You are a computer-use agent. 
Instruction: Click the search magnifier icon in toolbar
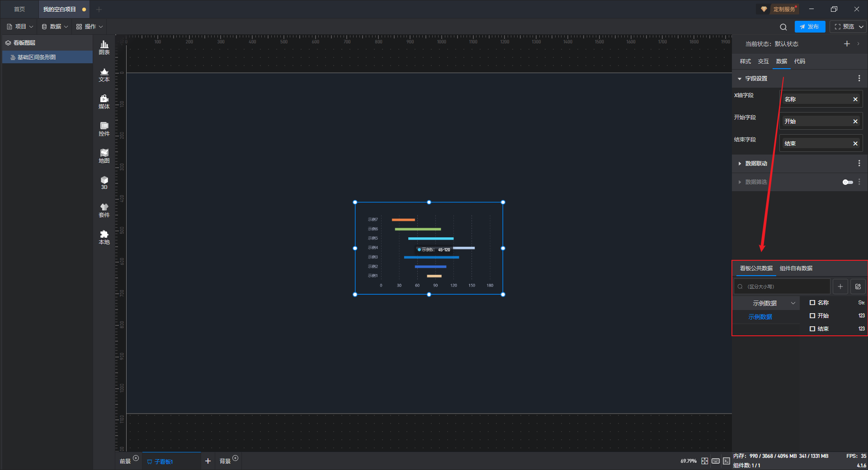click(x=783, y=27)
